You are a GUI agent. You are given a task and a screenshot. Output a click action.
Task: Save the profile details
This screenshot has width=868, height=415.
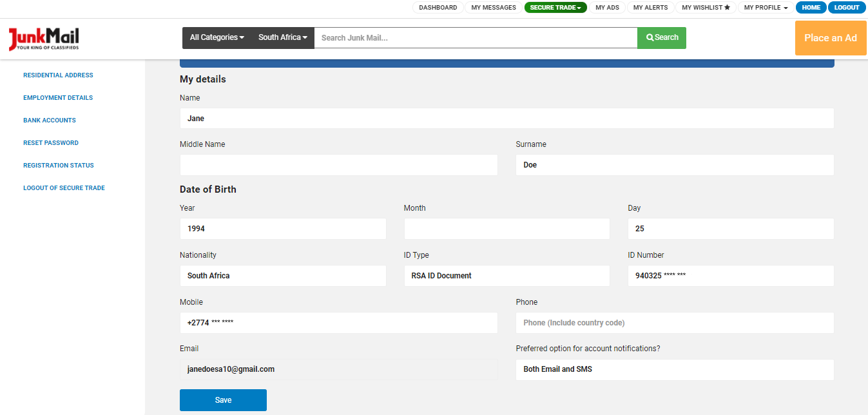pos(223,400)
